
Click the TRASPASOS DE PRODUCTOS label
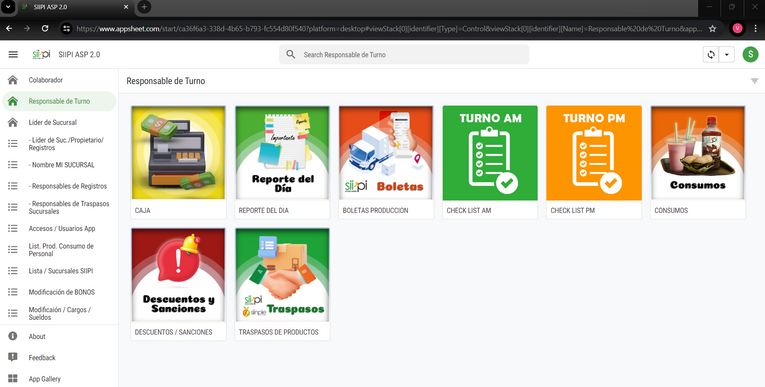pos(279,332)
